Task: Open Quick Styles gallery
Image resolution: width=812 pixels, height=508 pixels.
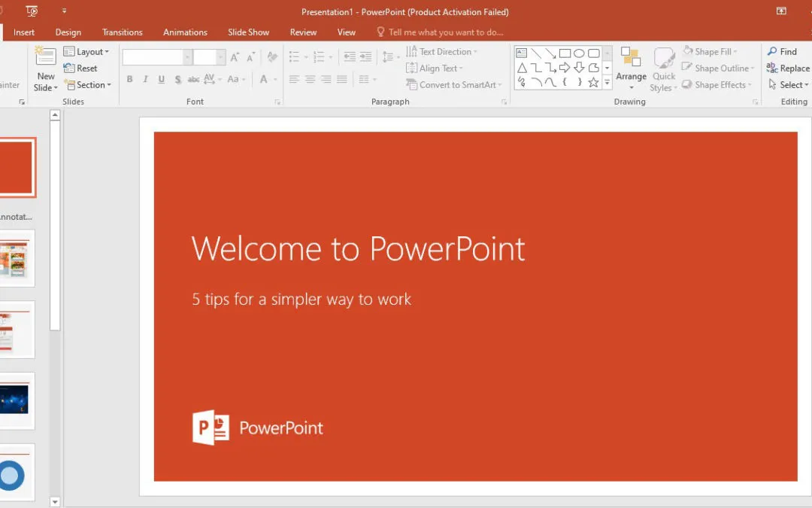Action: (663, 69)
